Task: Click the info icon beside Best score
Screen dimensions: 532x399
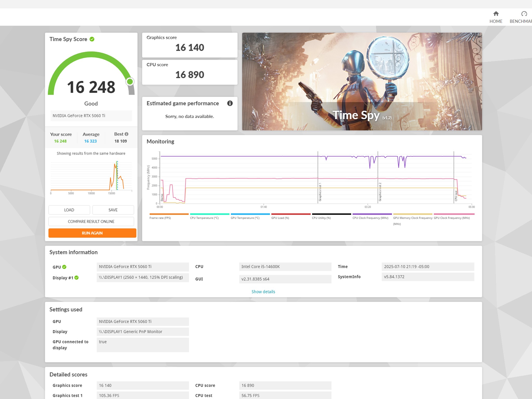Action: [127, 134]
